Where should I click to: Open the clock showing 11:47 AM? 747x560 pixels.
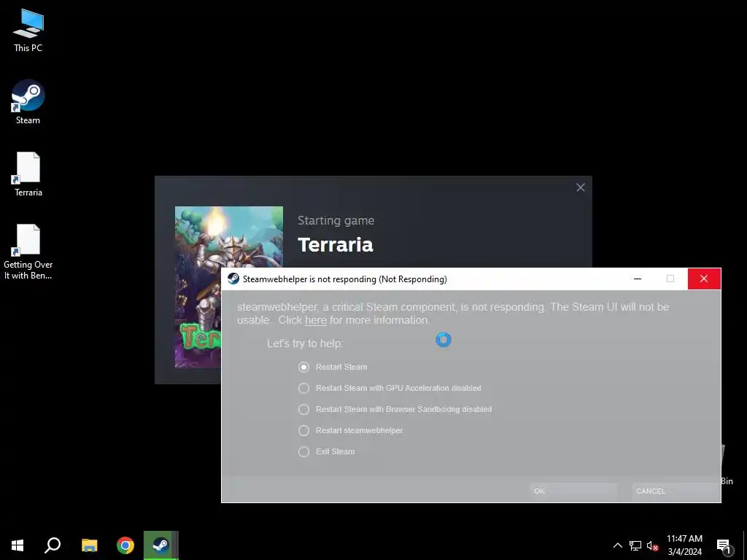click(684, 545)
